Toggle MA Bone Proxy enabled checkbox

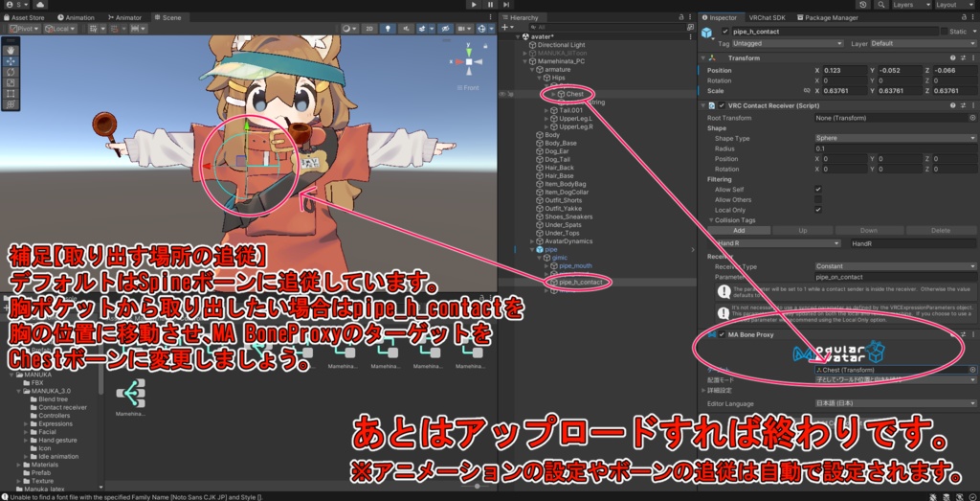[x=722, y=334]
